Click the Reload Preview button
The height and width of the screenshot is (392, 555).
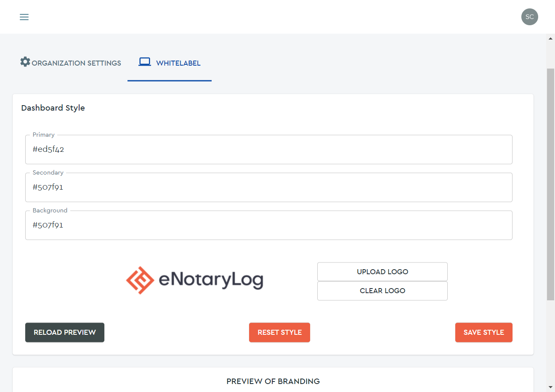[65, 332]
